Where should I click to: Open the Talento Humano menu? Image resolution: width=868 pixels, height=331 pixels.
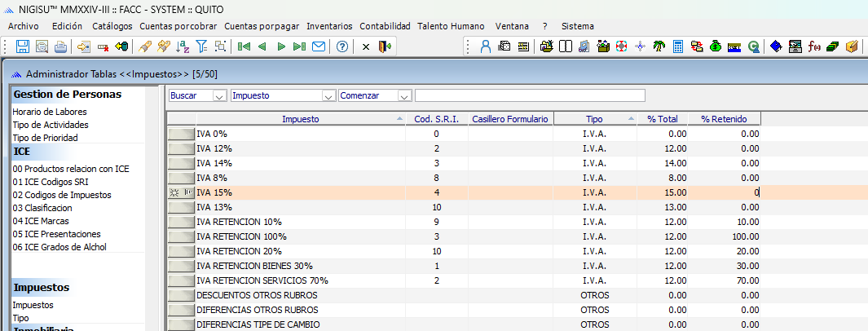pos(450,26)
